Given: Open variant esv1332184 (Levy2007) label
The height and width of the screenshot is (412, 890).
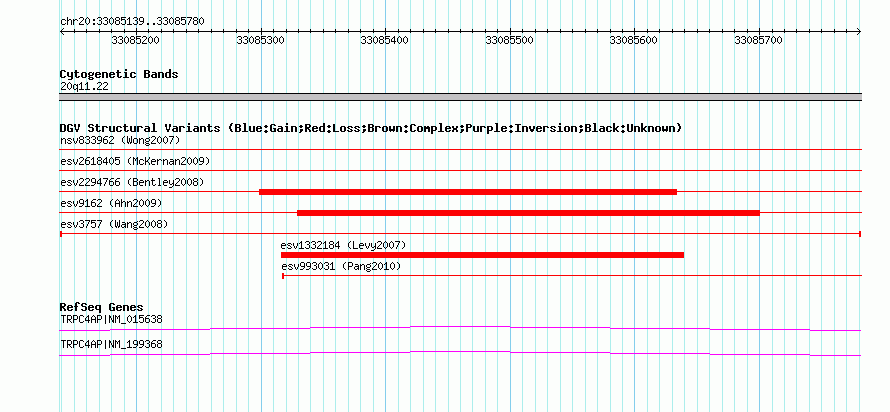Looking at the screenshot, I should coord(343,245).
